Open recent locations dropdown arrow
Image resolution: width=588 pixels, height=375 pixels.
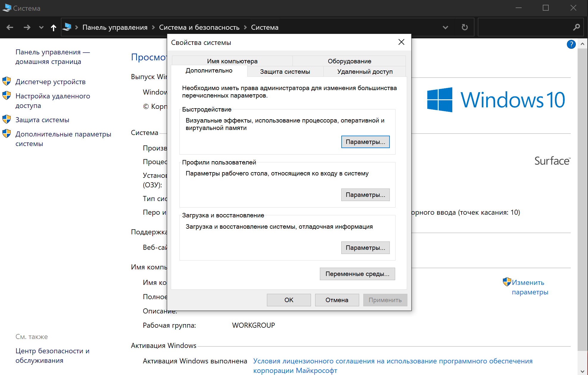coord(41,28)
